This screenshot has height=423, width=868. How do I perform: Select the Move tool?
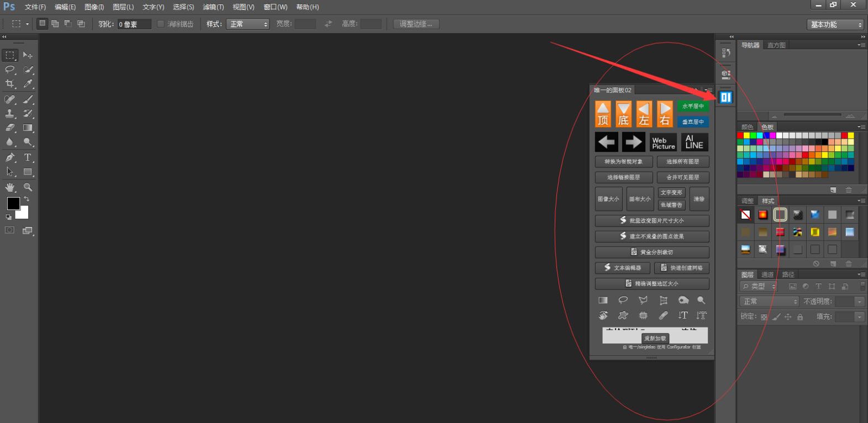[x=28, y=55]
